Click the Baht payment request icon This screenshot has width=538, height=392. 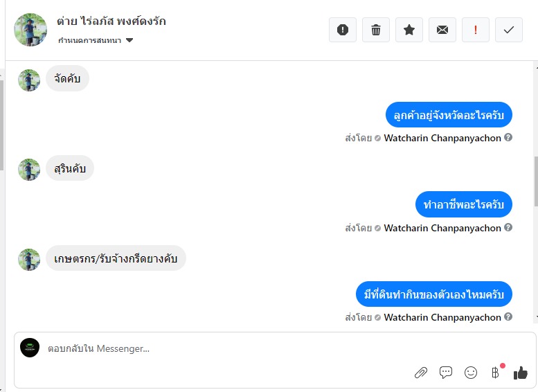coord(495,373)
